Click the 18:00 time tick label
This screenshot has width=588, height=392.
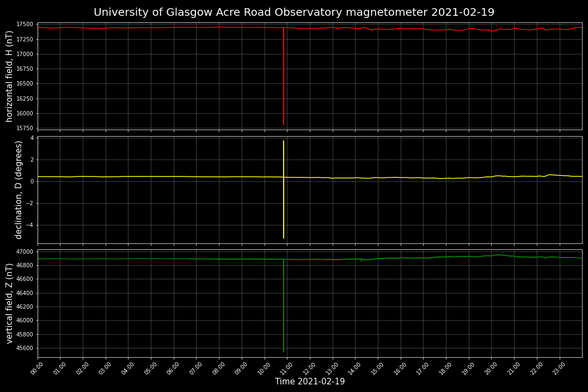point(445,369)
